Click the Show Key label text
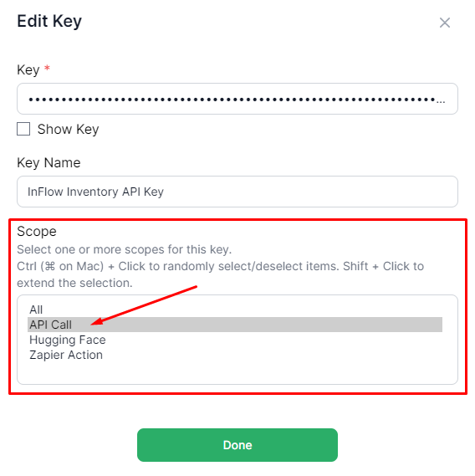475x476 pixels. 68,130
